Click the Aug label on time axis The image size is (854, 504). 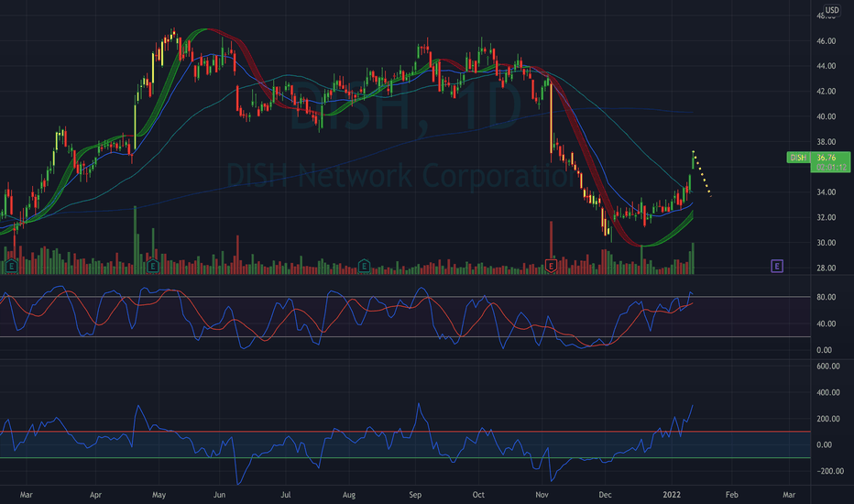click(x=348, y=495)
